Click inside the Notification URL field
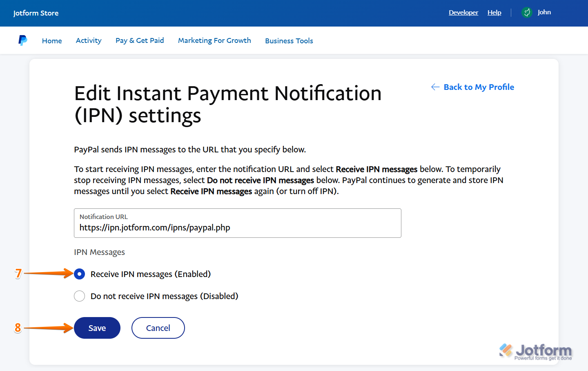This screenshot has height=371, width=588. coord(237,227)
